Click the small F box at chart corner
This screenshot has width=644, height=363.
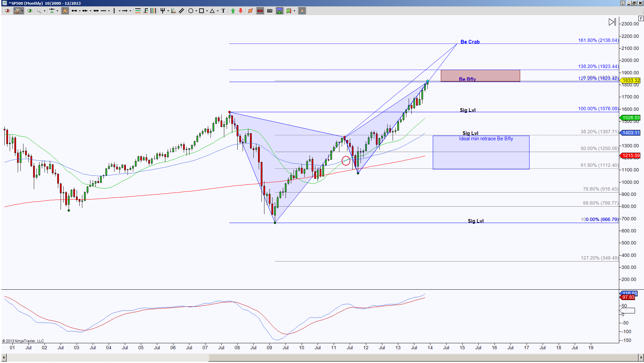(x=641, y=19)
